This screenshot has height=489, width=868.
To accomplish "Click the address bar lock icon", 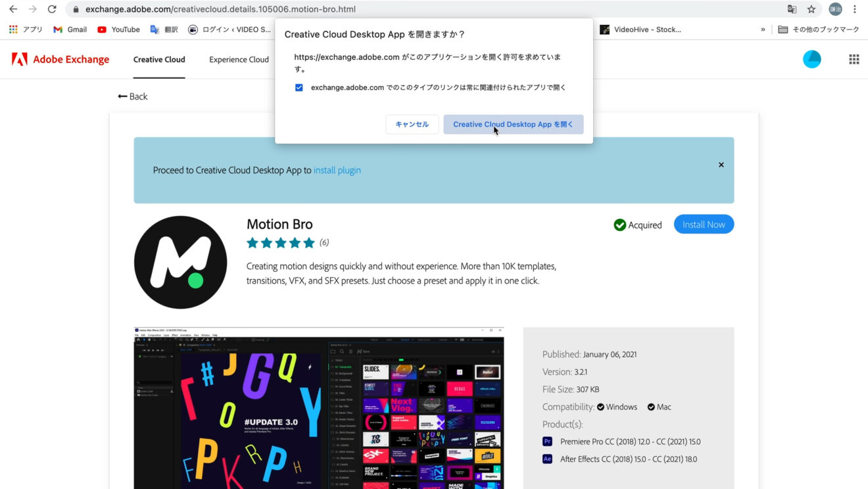I will [x=76, y=9].
